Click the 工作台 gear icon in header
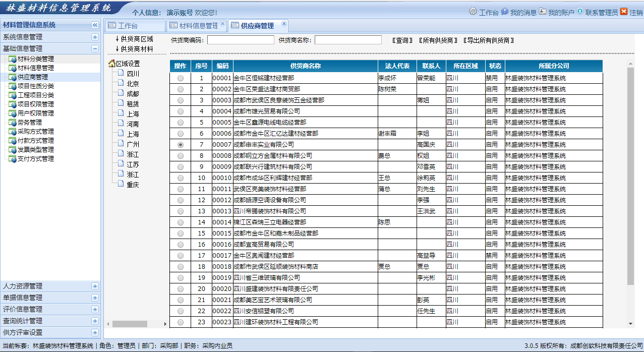This screenshot has width=644, height=352. 473,12
